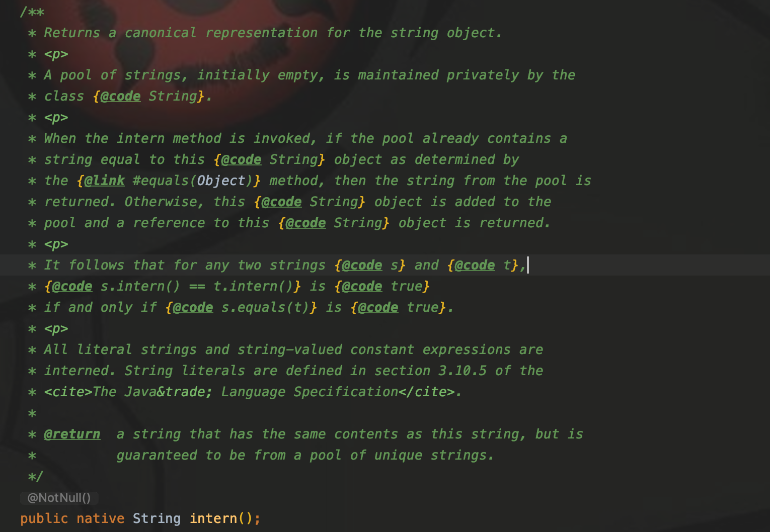The width and height of the screenshot is (770, 532).
Task: Click the String return type in declaration
Action: point(157,518)
